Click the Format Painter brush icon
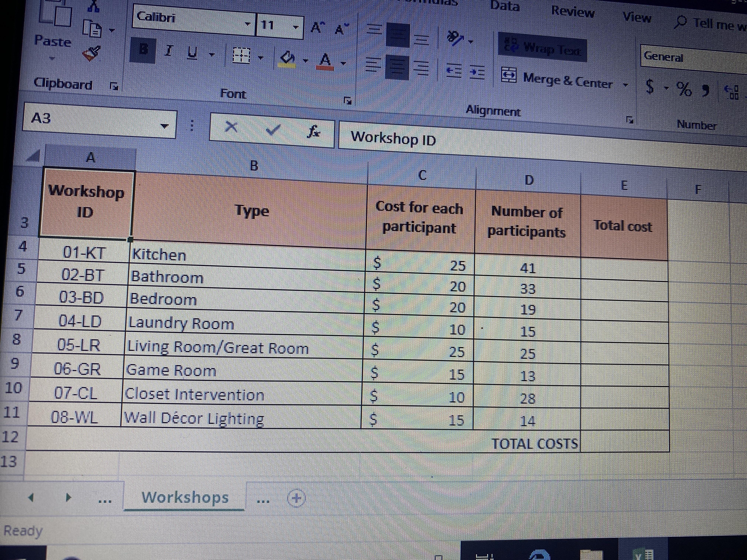Image resolution: width=747 pixels, height=560 pixels. coord(91,53)
